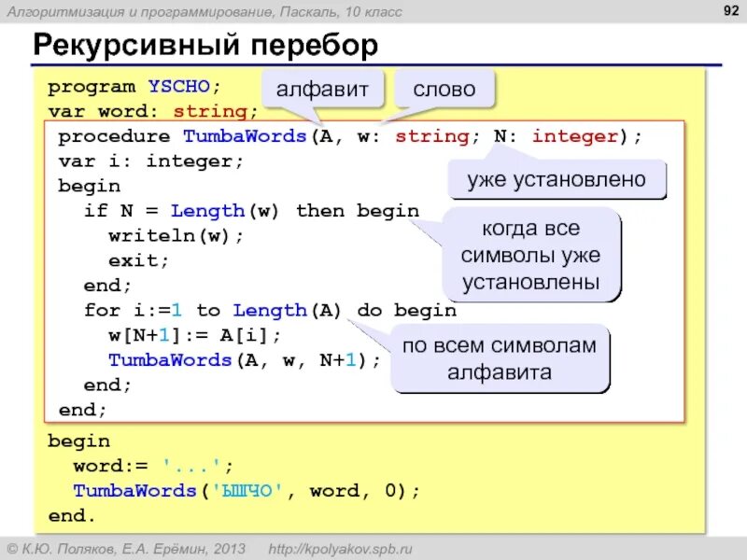747x560 pixels.
Task: Click the line 'var i: integer;'
Action: (x=151, y=161)
